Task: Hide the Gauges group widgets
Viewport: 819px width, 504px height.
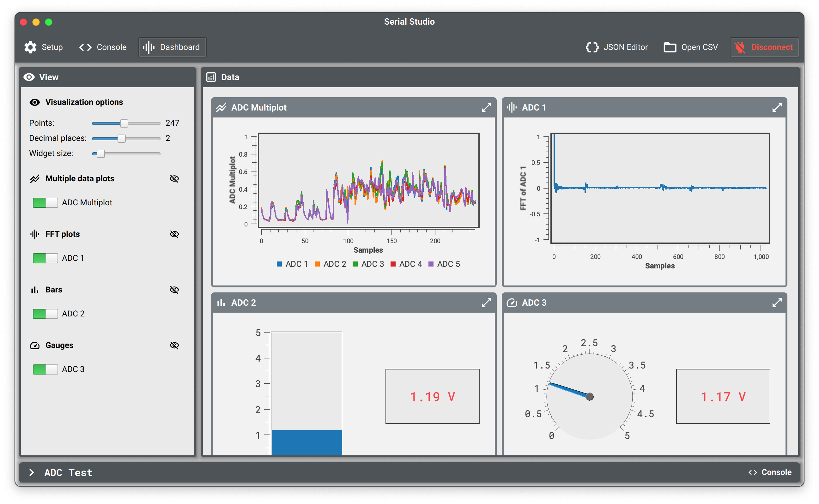Action: pos(174,345)
